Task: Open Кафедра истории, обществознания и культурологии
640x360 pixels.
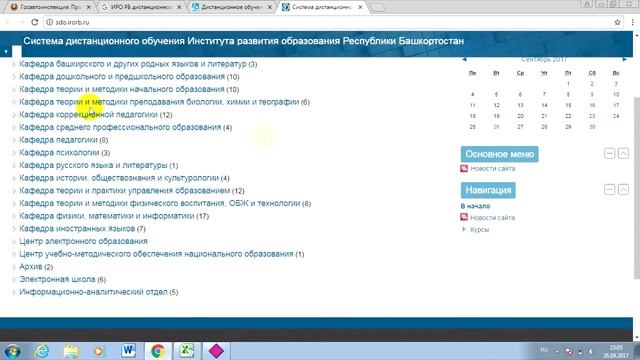Action: [x=119, y=178]
